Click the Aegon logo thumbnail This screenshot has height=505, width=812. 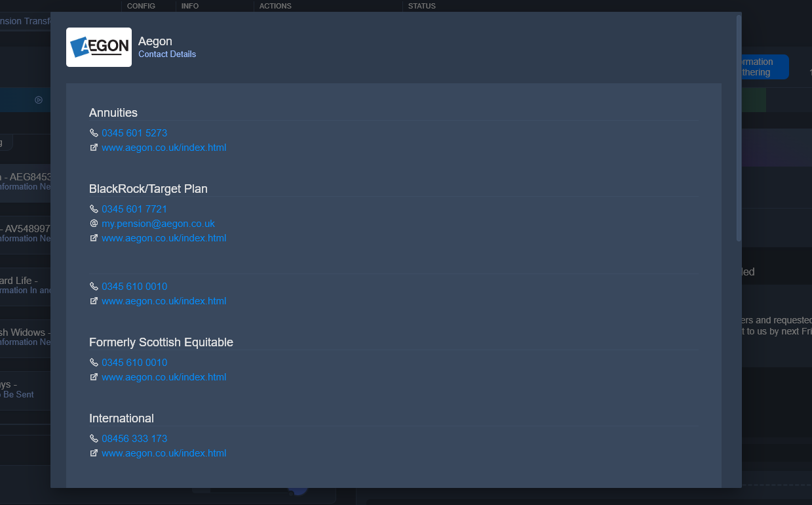[x=99, y=47]
